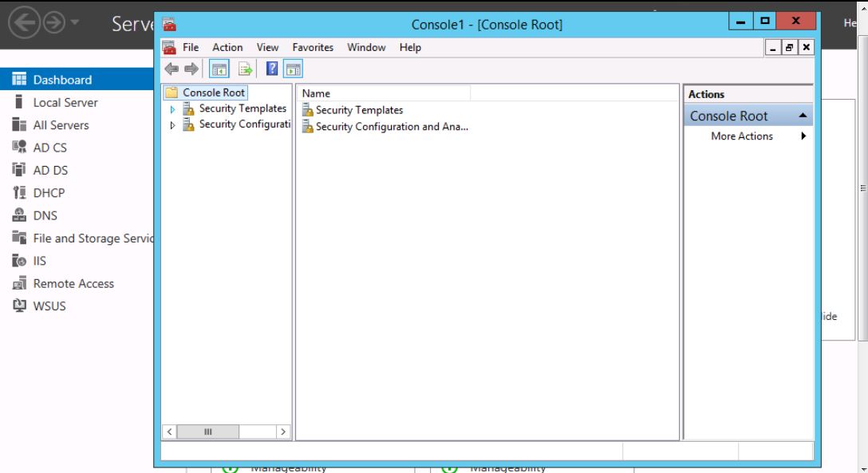
Task: Click WSUS icon in Server Manager sidebar
Action: pos(19,305)
